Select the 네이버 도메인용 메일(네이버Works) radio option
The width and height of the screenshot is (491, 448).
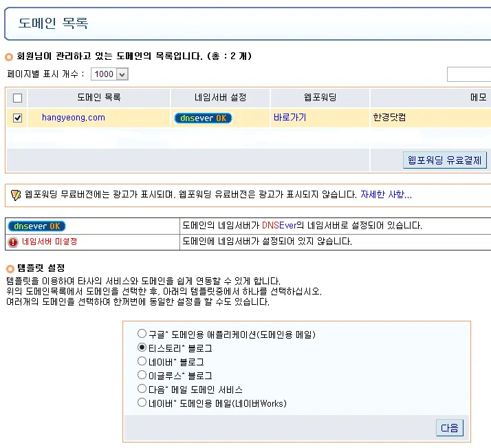pyautogui.click(x=142, y=403)
